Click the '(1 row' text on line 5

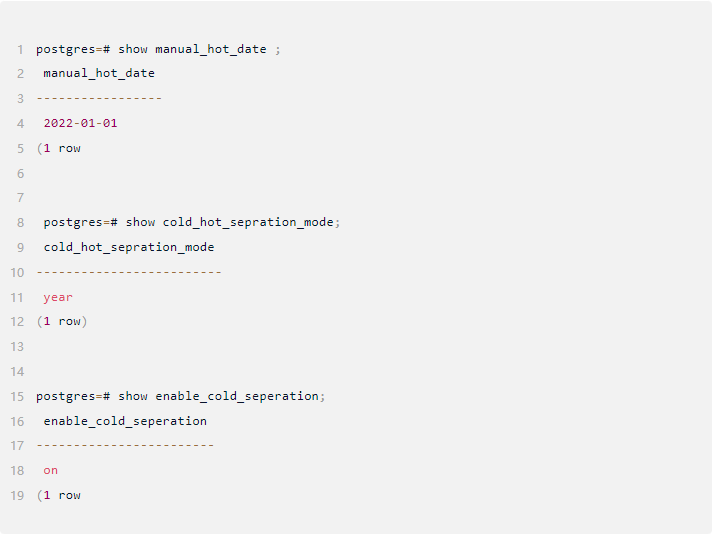[x=59, y=148]
